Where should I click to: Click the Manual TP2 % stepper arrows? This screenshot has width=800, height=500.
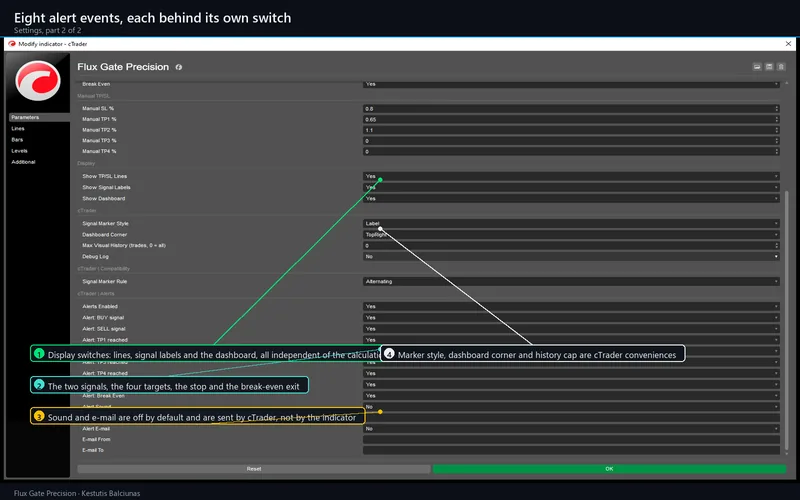(x=777, y=130)
